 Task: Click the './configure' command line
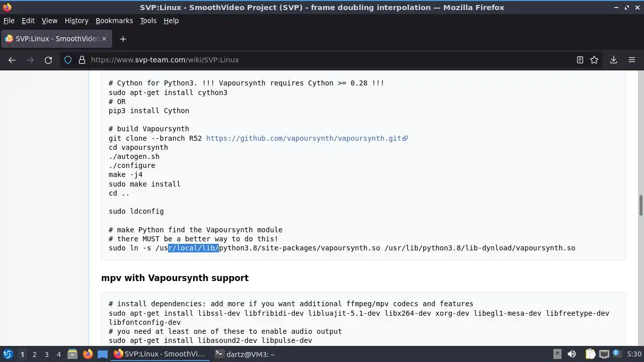pyautogui.click(x=132, y=165)
